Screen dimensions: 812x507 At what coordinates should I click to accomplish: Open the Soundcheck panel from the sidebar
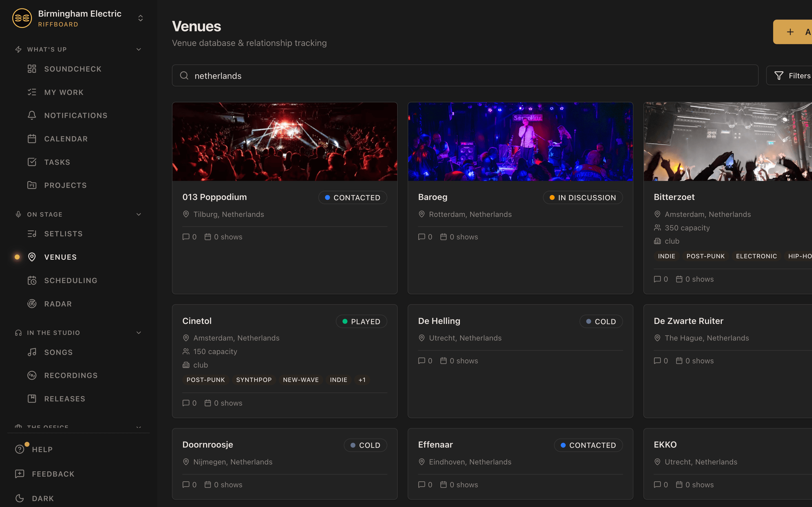(73, 69)
